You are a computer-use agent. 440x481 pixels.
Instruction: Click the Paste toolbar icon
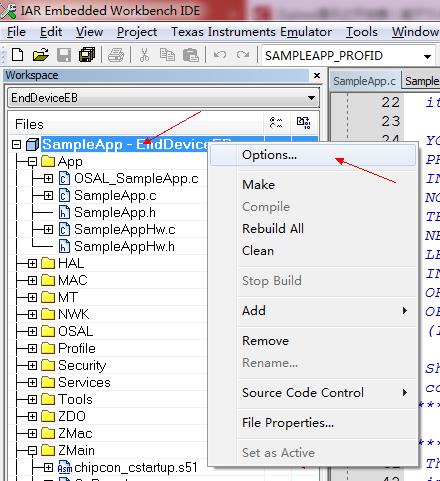click(x=191, y=55)
